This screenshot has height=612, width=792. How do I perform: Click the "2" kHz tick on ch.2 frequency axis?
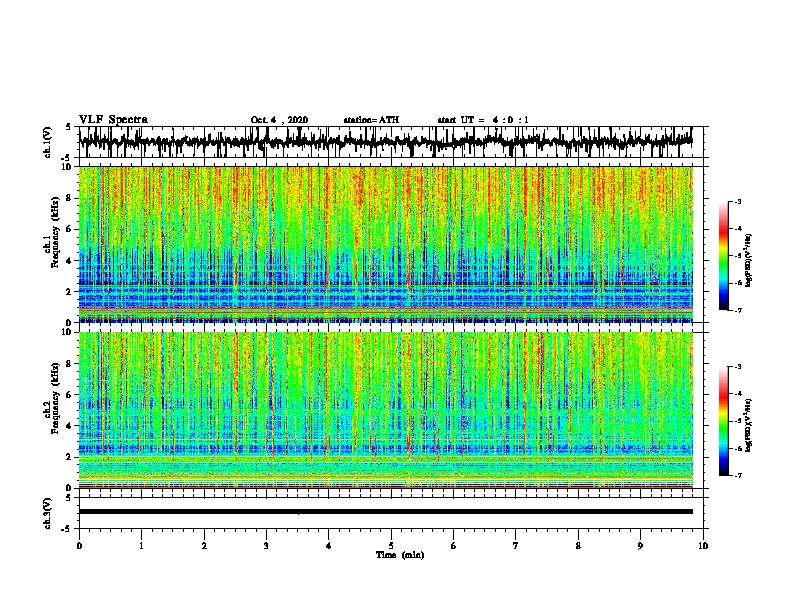70,457
